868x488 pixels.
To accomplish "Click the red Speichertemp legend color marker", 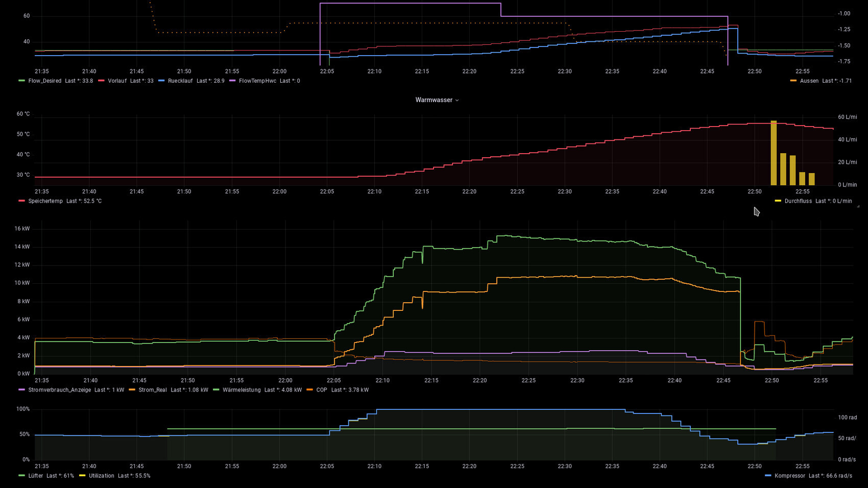I will pyautogui.click(x=21, y=201).
